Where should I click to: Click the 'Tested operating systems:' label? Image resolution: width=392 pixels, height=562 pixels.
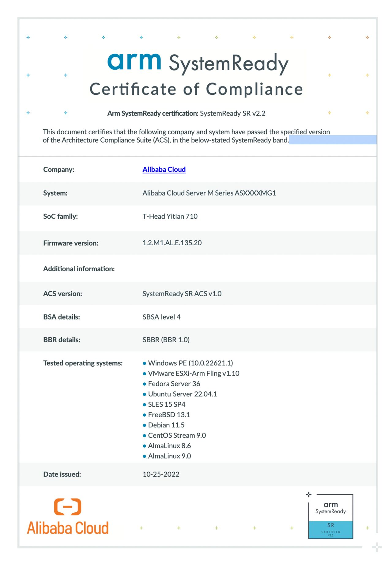(83, 363)
